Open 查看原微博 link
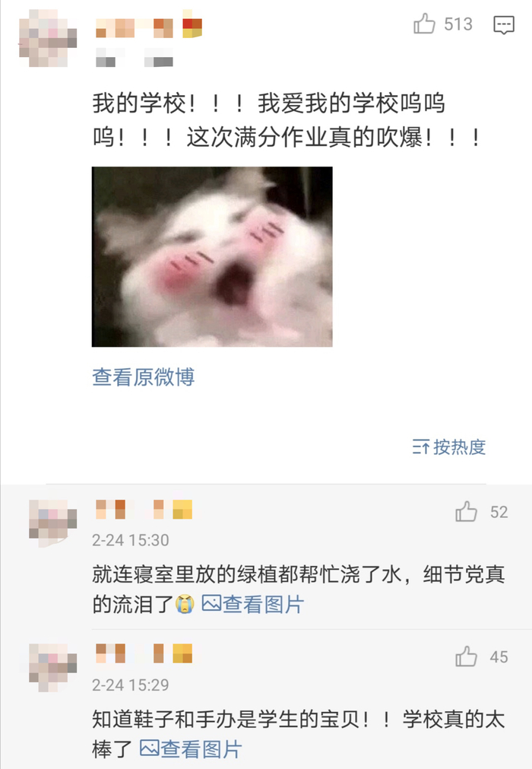This screenshot has height=769, width=532. pos(144,377)
